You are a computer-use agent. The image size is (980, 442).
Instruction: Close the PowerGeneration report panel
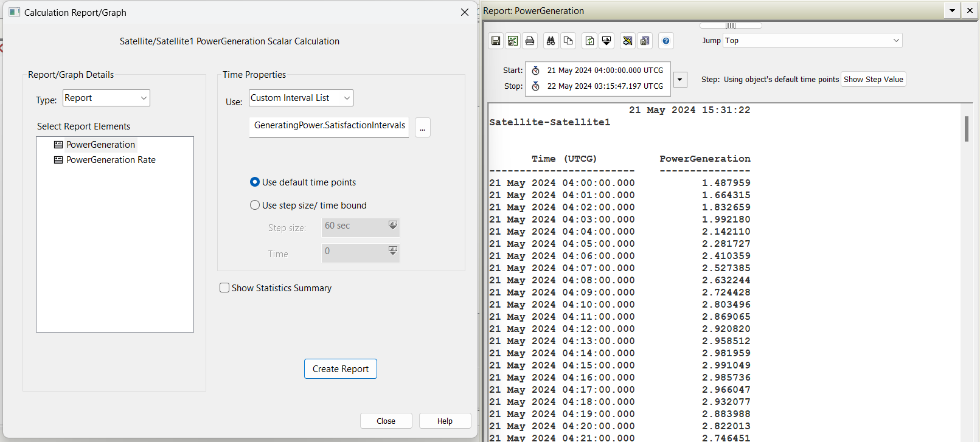[x=970, y=10]
